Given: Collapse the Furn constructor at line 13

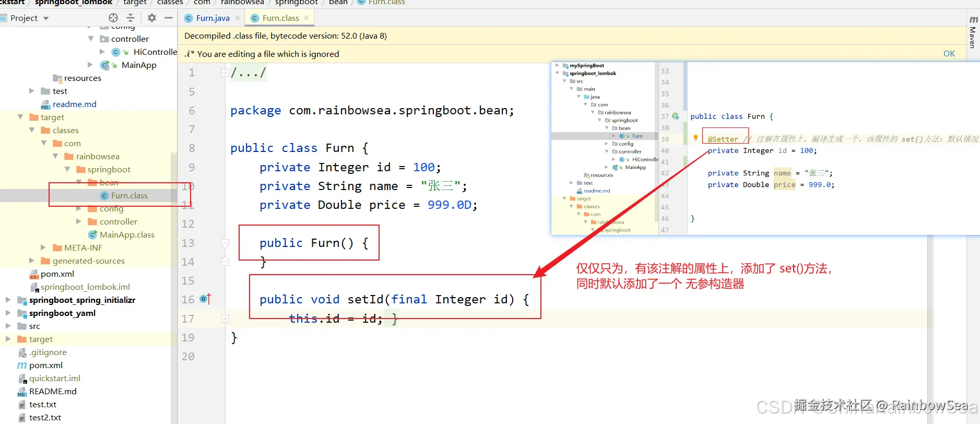Looking at the screenshot, I should pos(225,243).
